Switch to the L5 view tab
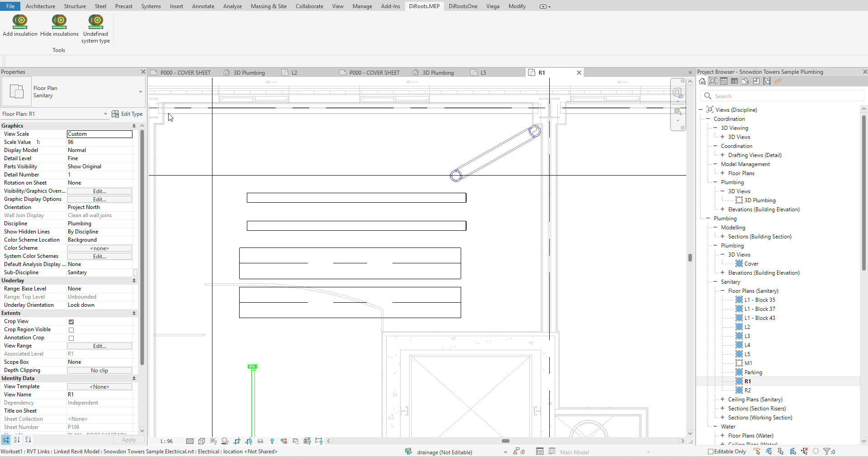 483,73
